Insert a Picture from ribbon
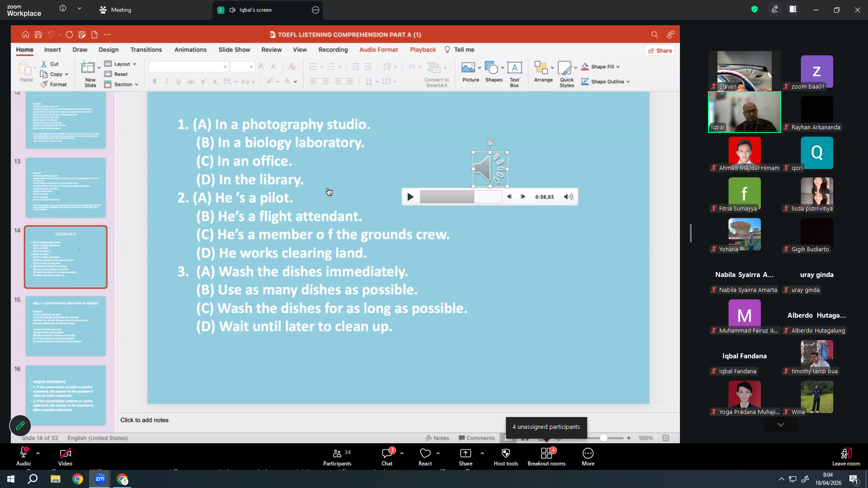Image resolution: width=868 pixels, height=488 pixels. [468, 68]
